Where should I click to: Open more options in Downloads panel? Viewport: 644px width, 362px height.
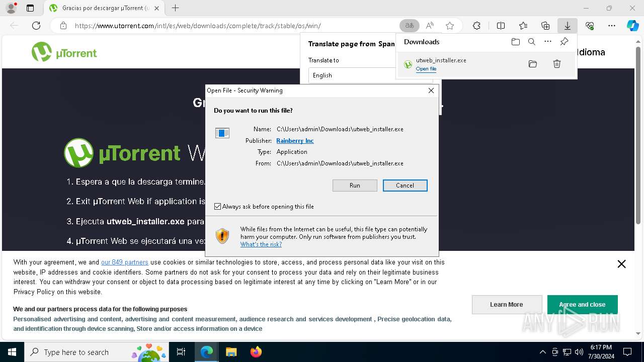pyautogui.click(x=548, y=42)
